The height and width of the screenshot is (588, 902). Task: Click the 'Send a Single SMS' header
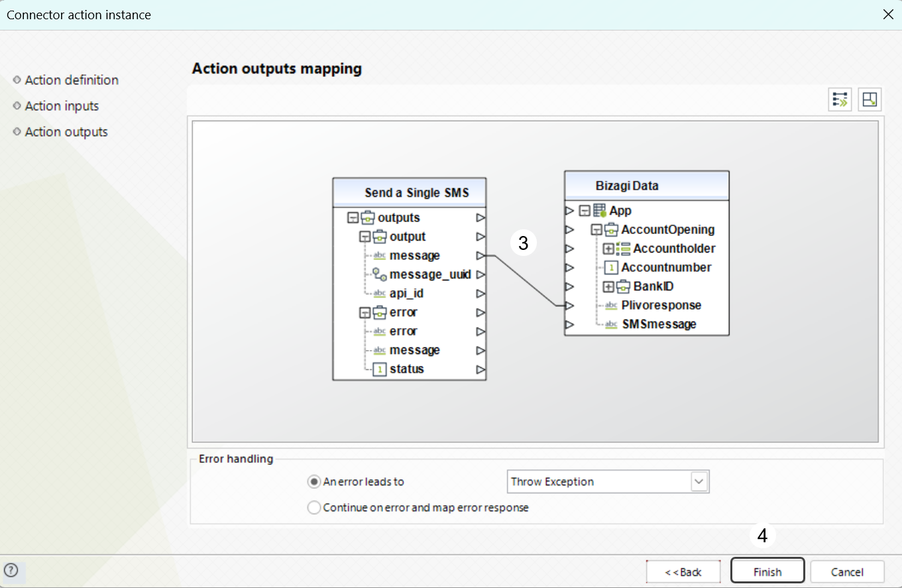(410, 192)
